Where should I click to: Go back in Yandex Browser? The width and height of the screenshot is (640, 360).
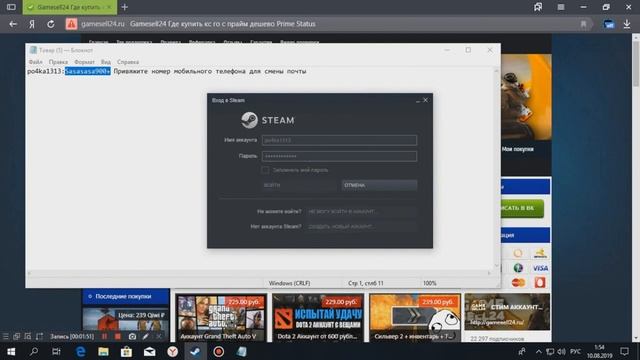pos(13,24)
